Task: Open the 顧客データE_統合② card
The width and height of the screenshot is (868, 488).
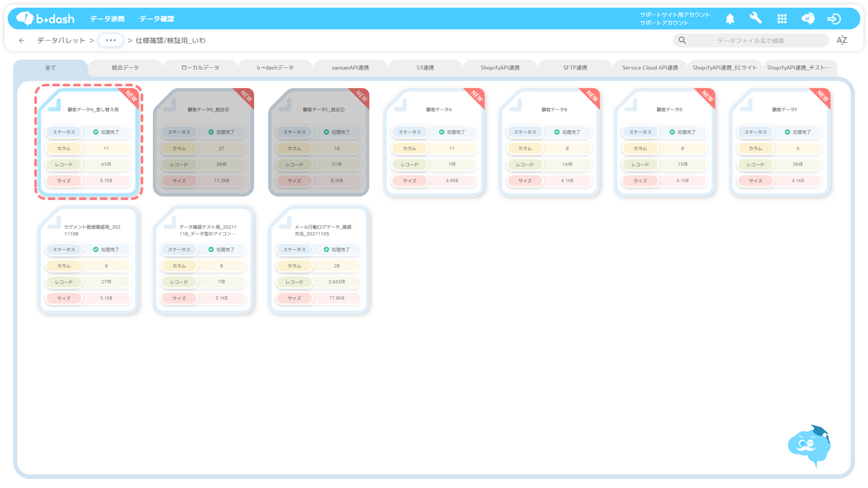Action: (204, 142)
